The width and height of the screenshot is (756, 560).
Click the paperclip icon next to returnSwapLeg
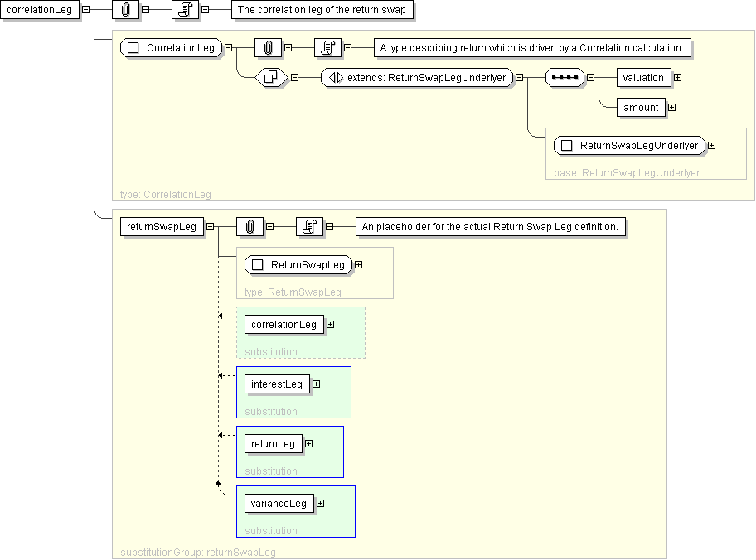(250, 227)
